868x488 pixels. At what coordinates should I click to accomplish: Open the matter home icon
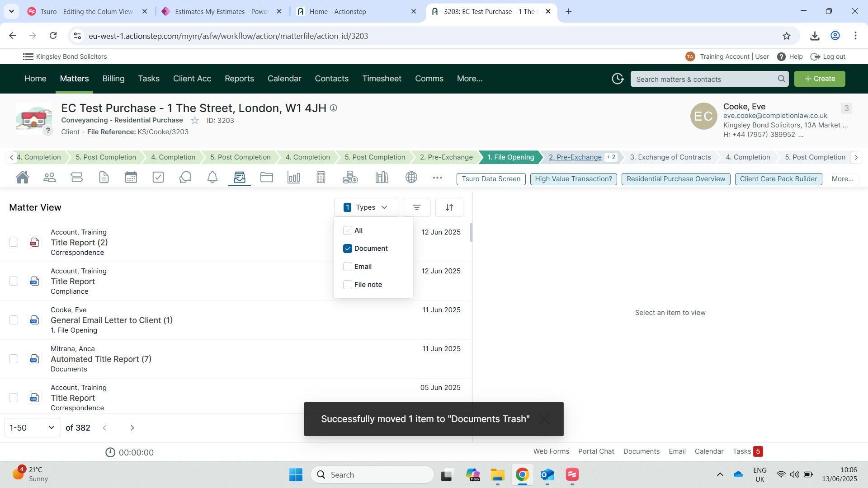[23, 178]
